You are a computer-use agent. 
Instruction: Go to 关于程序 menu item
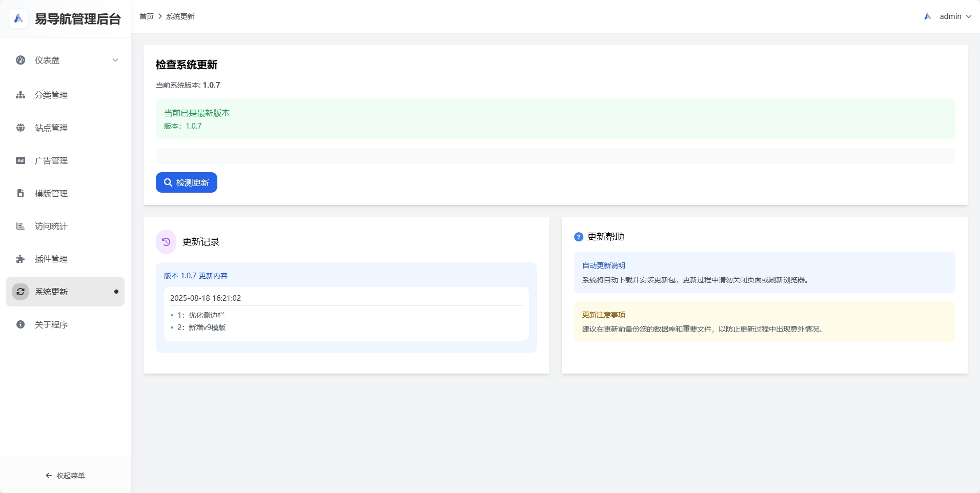coord(51,324)
